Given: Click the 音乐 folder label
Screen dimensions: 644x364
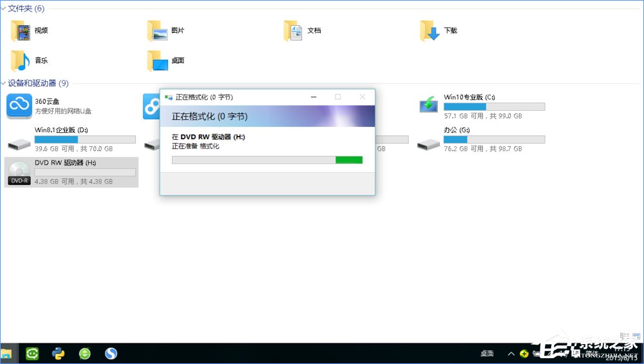Looking at the screenshot, I should point(41,61).
